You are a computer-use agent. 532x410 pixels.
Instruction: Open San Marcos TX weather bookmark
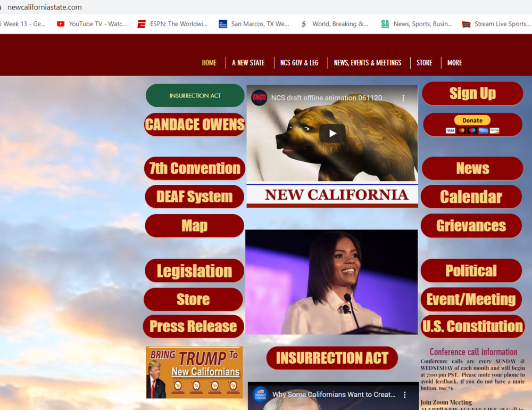coord(254,24)
